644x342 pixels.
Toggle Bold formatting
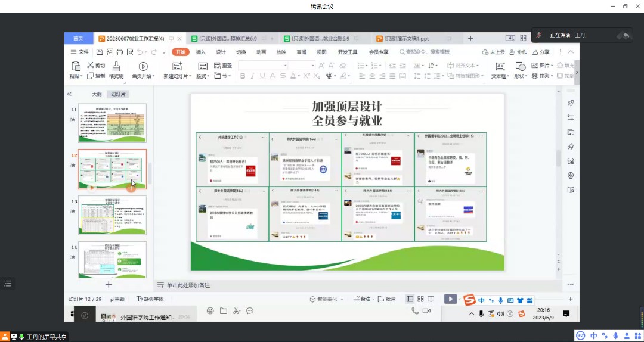pyautogui.click(x=243, y=76)
